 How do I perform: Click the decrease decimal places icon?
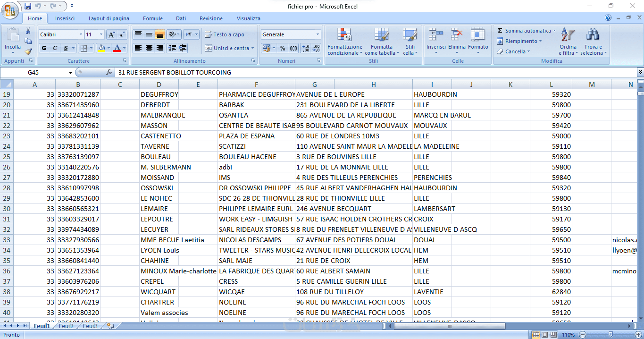[316, 48]
